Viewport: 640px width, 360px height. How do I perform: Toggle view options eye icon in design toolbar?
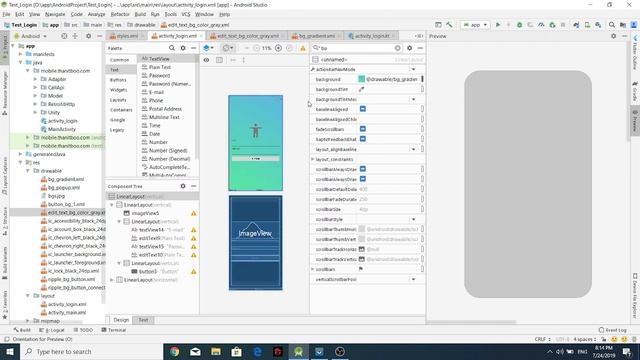207,60
